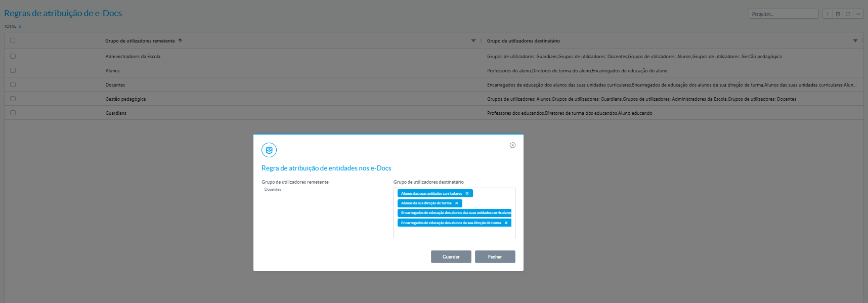Image resolution: width=868 pixels, height=303 pixels.
Task: Click the Administradores da Escola row's recipients cell
Action: click(634, 57)
